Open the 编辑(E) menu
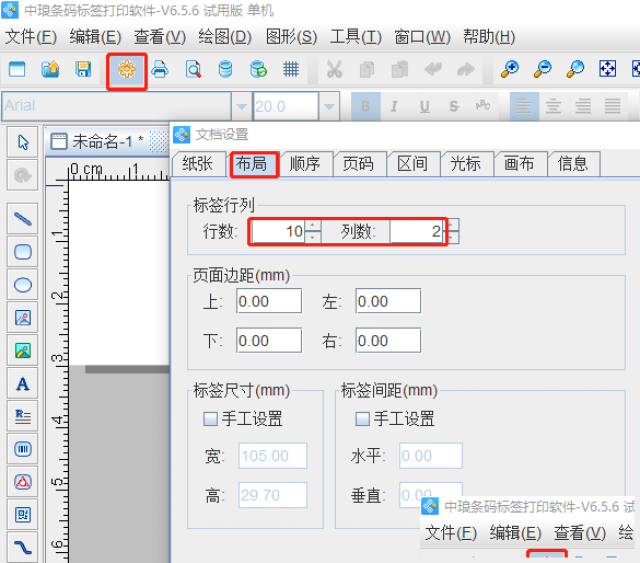Viewport: 640px width, 563px height. pos(95,37)
